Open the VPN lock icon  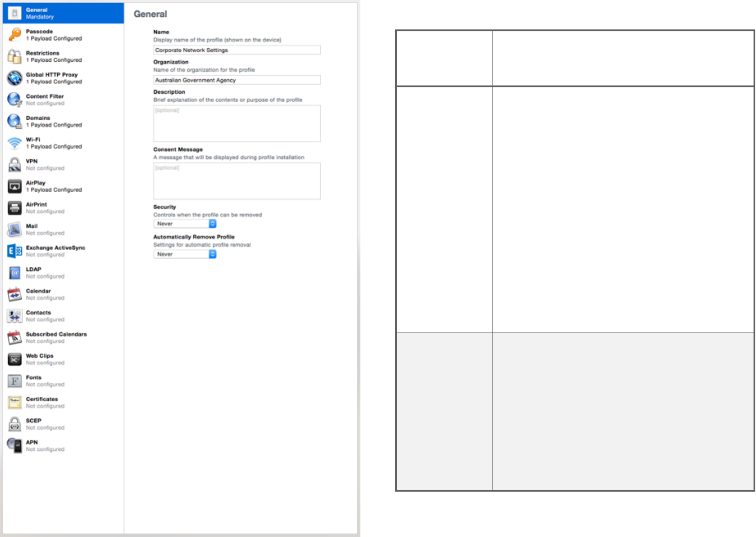click(15, 165)
